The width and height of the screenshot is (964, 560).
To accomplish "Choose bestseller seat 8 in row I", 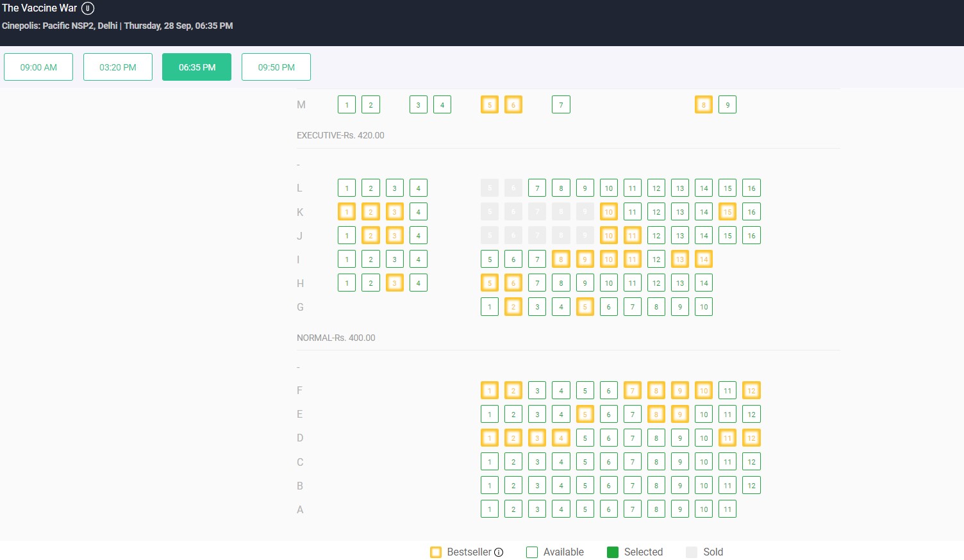I will coord(561,259).
